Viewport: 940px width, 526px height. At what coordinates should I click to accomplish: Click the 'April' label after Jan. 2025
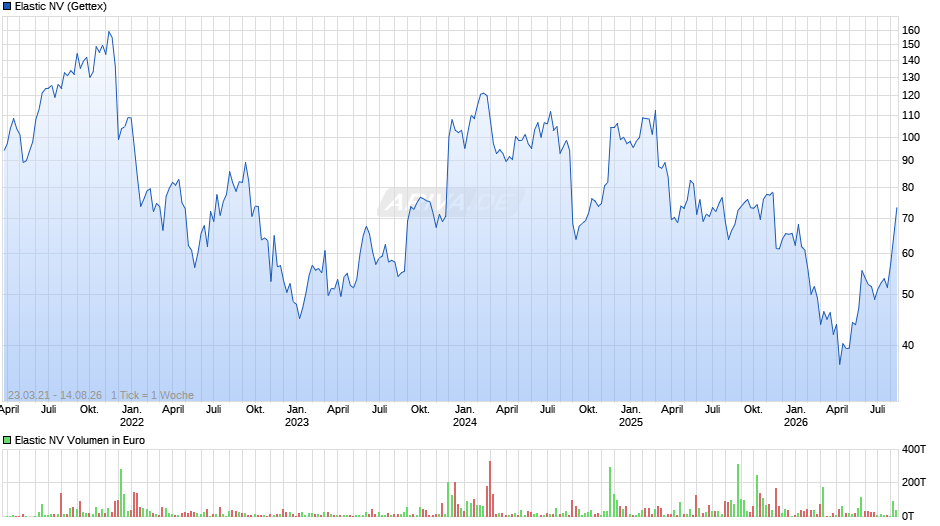click(672, 410)
